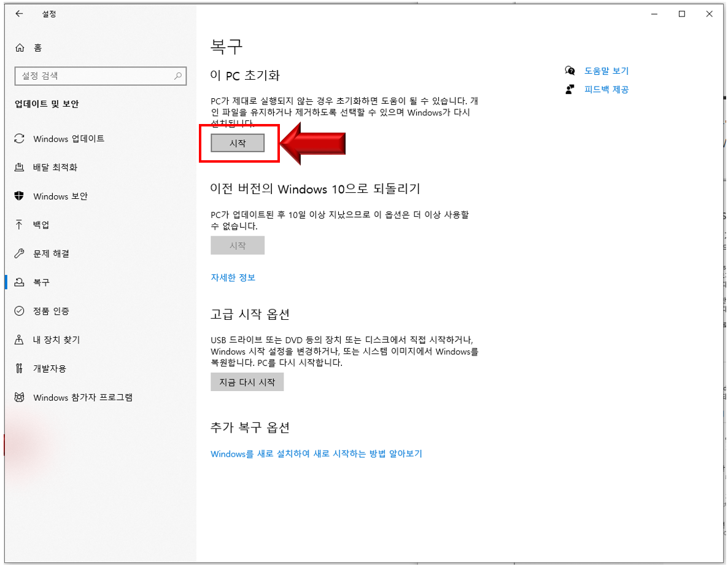728x566 pixels.
Task: Open 개발자용 settings
Action: click(x=100, y=368)
